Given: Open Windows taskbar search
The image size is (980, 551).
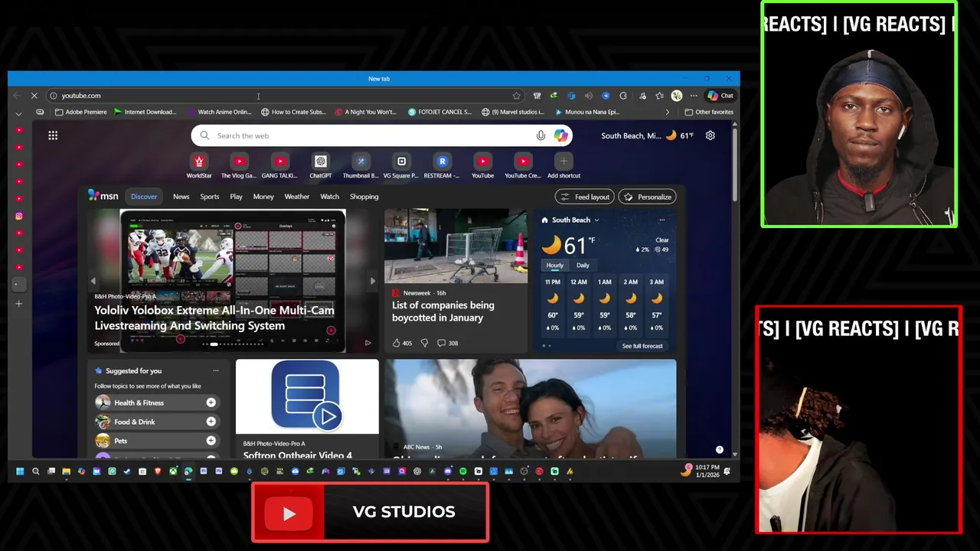Looking at the screenshot, I should pos(35,471).
